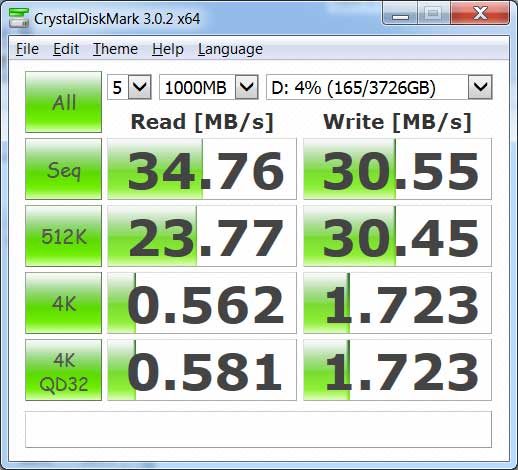This screenshot has width=518, height=470.
Task: Open the Help menu
Action: coord(168,49)
